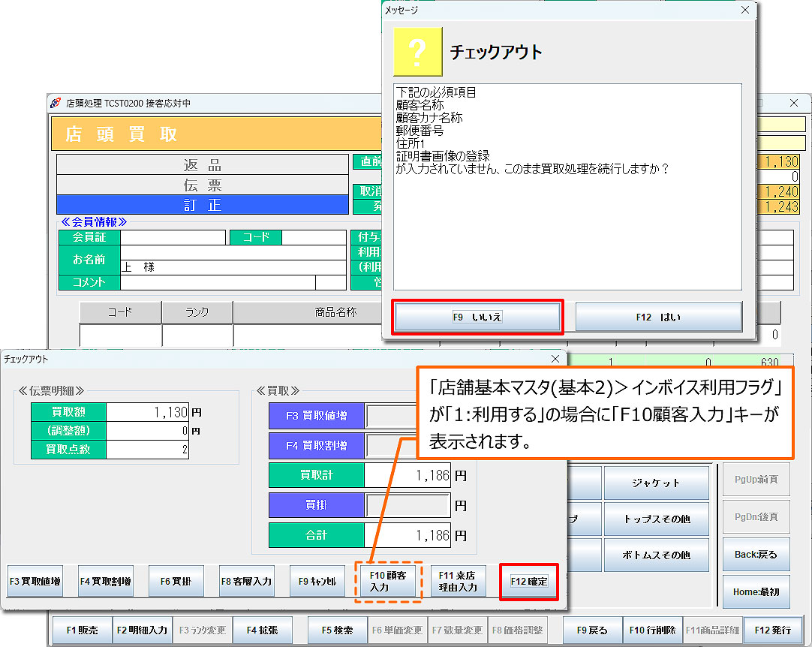This screenshot has height=647, width=812.
Task: Click F4 買取割増 bottom button
Action: click(x=105, y=581)
